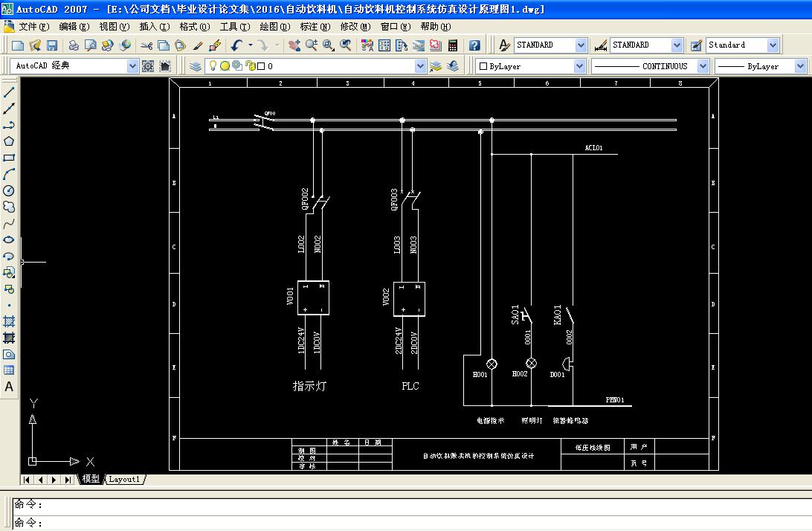Open the 视图(V) menu
Image resolution: width=812 pixels, height=531 pixels.
114,27
